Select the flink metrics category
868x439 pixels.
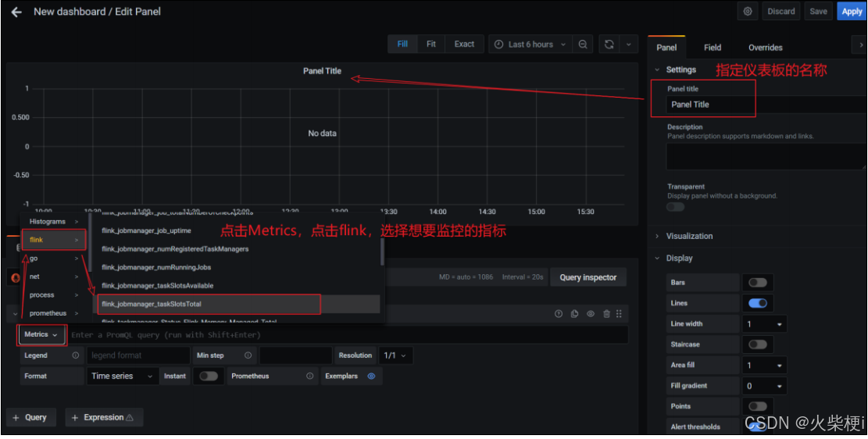coord(53,240)
